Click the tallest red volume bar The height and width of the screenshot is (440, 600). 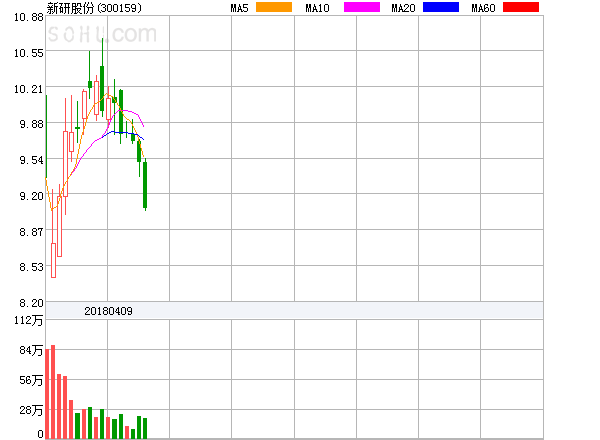53,392
